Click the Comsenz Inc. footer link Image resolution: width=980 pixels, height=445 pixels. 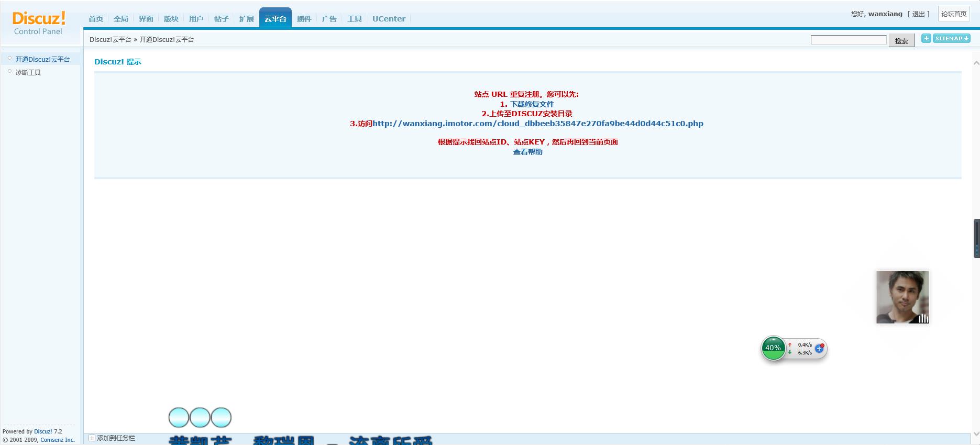(58, 440)
